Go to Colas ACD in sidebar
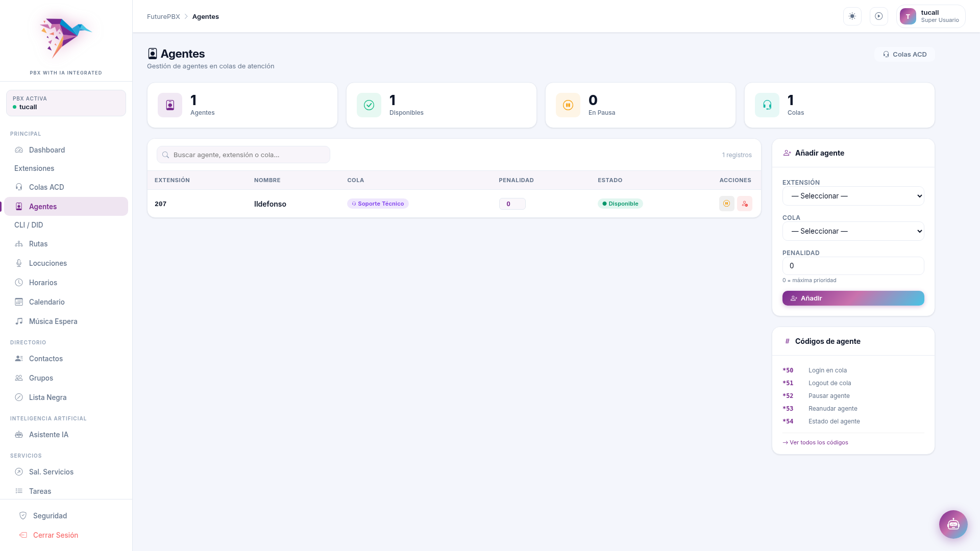Screen dimensions: 980x551 [46, 187]
